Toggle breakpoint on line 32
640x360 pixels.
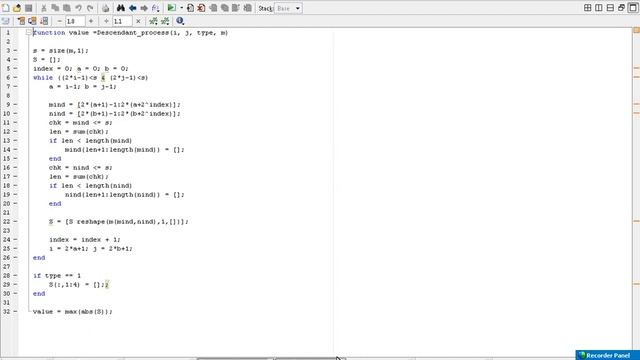(x=15, y=311)
